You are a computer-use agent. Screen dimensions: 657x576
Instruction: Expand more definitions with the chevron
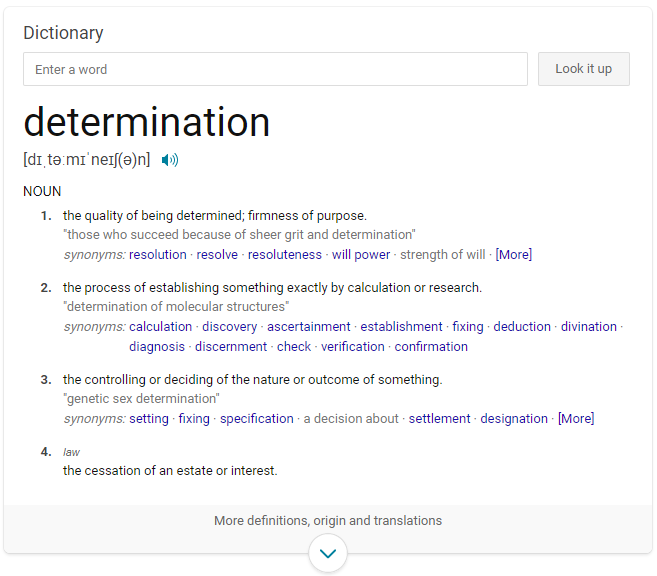pyautogui.click(x=328, y=553)
